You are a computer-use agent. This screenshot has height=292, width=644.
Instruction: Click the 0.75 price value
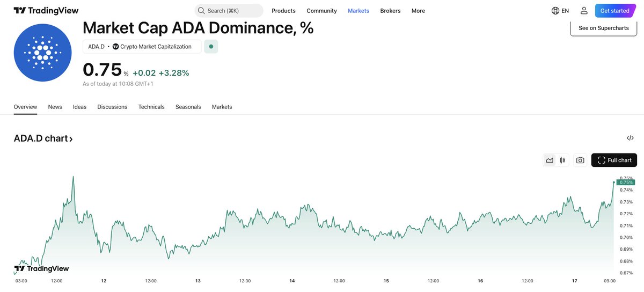coord(102,70)
